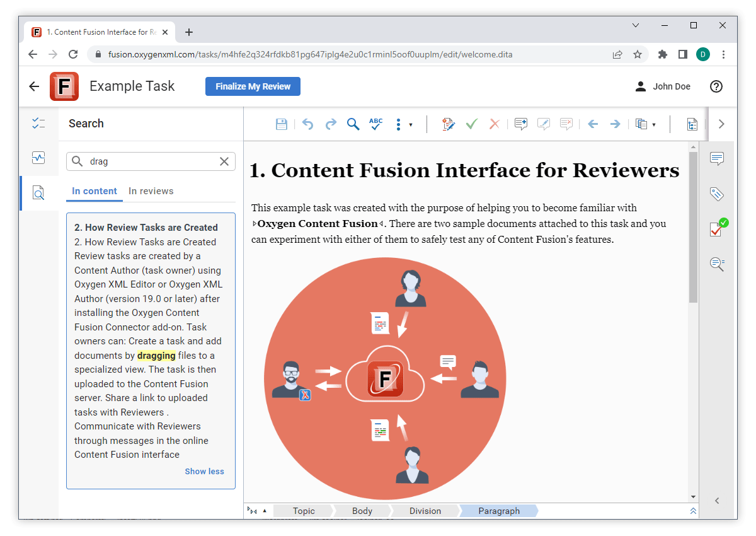Open the Activity sidebar icon
Image resolution: width=756 pixels, height=536 pixels.
click(x=38, y=158)
